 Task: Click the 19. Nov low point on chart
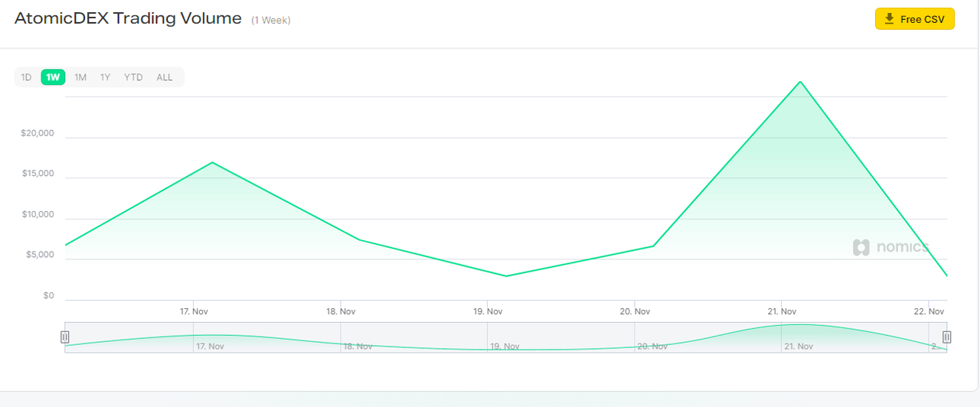pos(506,276)
